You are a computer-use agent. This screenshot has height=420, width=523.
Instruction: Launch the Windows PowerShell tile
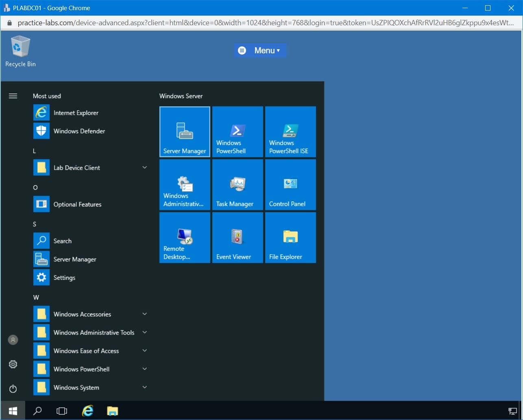click(238, 132)
